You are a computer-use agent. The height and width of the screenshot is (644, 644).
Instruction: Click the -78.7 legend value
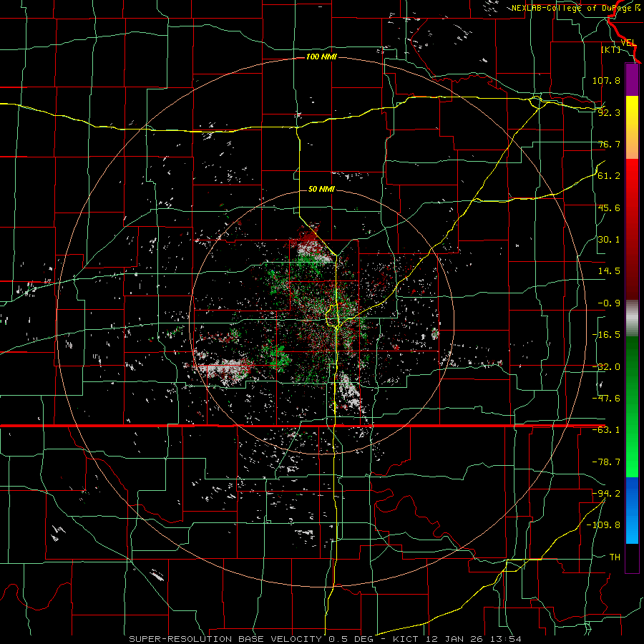click(606, 462)
